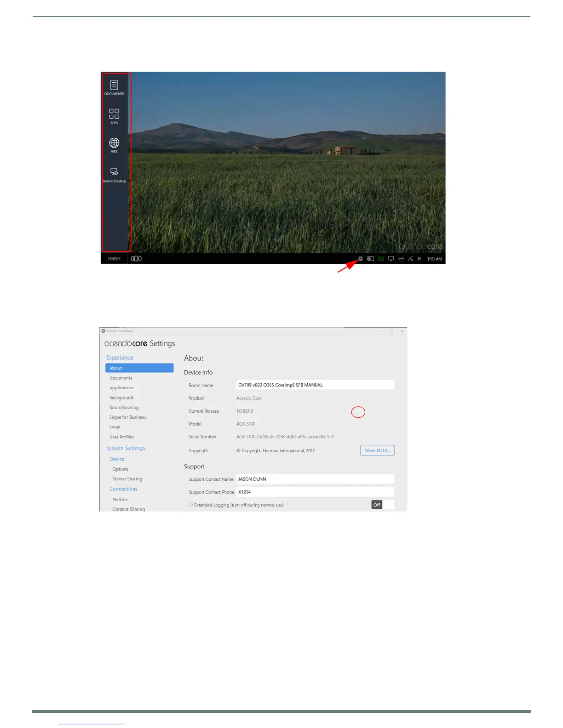Viewport: 563px width, 728px height.
Task: Click the network connection arrows icon
Action: point(401,259)
